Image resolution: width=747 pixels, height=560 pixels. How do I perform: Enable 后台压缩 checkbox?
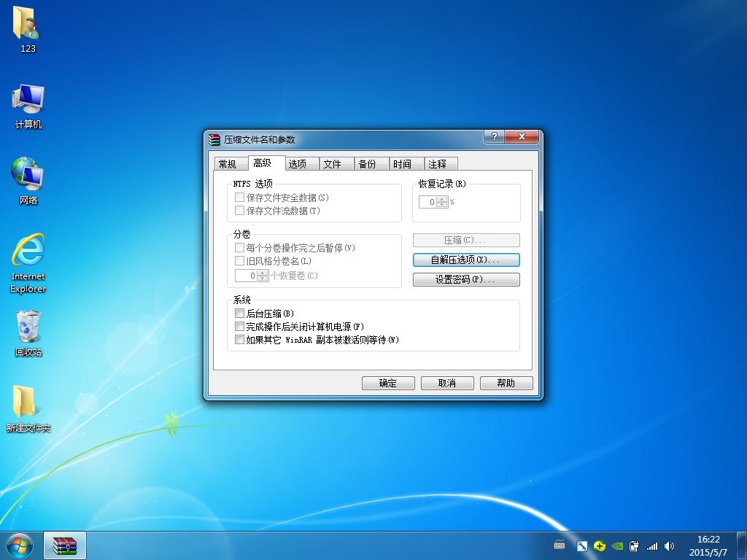[239, 314]
